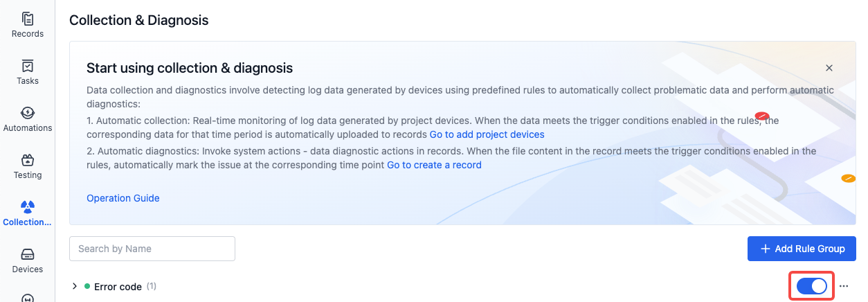This screenshot has width=868, height=302.
Task: Open the Go to create a record link
Action: click(x=434, y=165)
